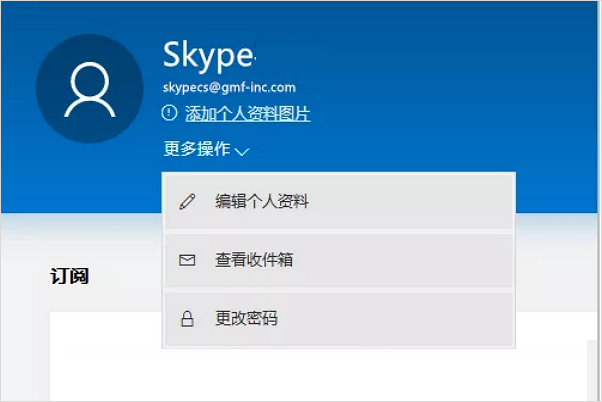Click the pencil icon for 编辑个人资料
Viewport: 602px width, 402px height.
187,202
